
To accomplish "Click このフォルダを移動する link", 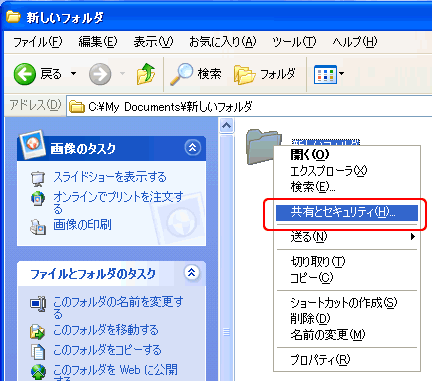I will (106, 330).
